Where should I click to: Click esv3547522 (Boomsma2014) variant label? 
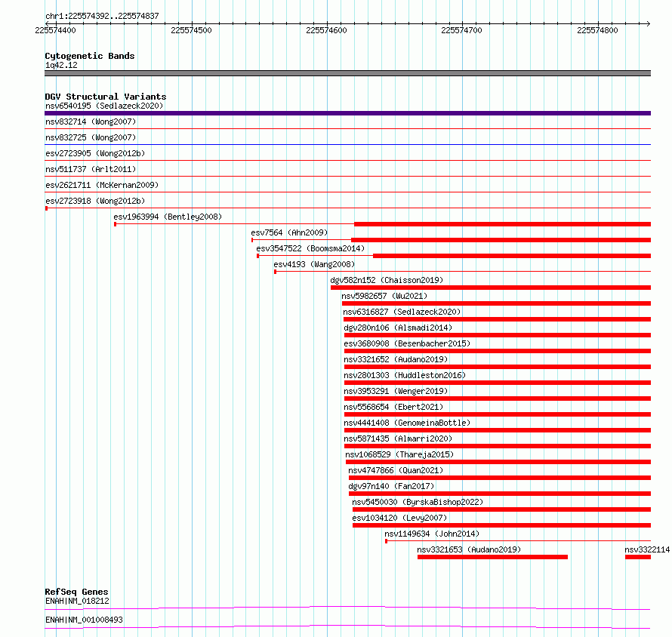pyautogui.click(x=310, y=248)
